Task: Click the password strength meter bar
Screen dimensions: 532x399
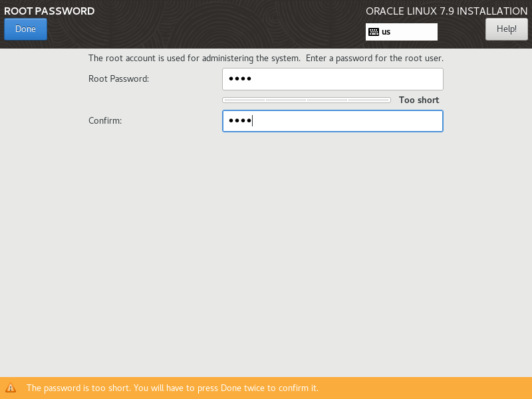Action: pos(307,100)
